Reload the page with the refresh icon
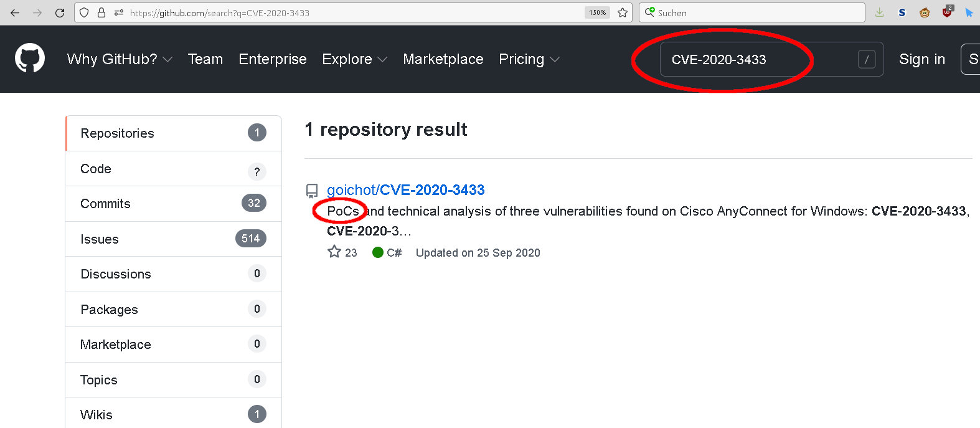980x428 pixels. click(60, 12)
